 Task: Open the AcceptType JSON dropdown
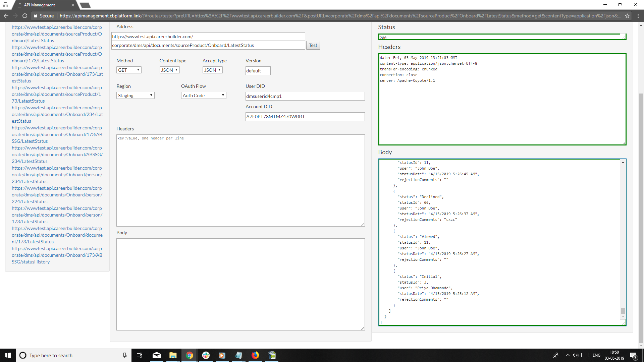tap(213, 70)
